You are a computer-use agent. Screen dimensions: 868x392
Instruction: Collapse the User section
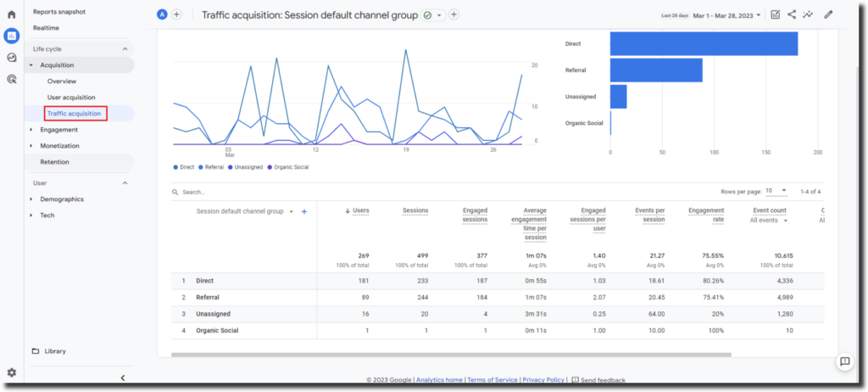pyautogui.click(x=125, y=183)
